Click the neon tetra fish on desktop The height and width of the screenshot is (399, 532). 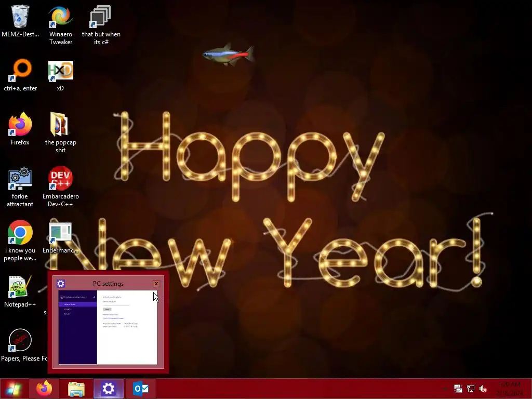[229, 55]
